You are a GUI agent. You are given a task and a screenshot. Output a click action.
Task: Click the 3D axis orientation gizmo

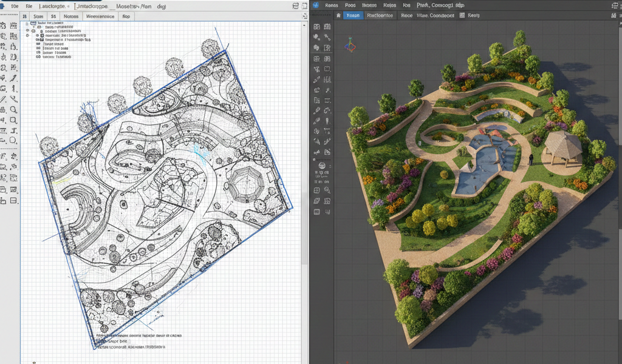click(350, 45)
